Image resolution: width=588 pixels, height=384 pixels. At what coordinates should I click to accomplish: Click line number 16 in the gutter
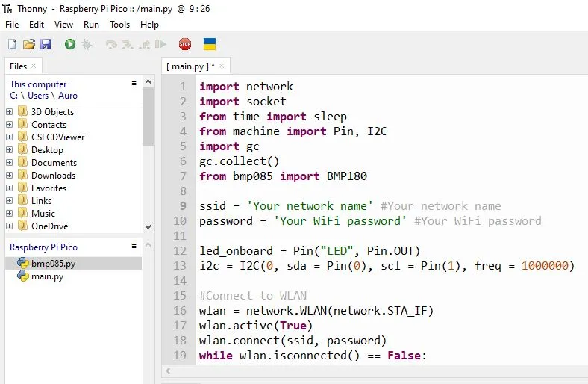coord(180,311)
